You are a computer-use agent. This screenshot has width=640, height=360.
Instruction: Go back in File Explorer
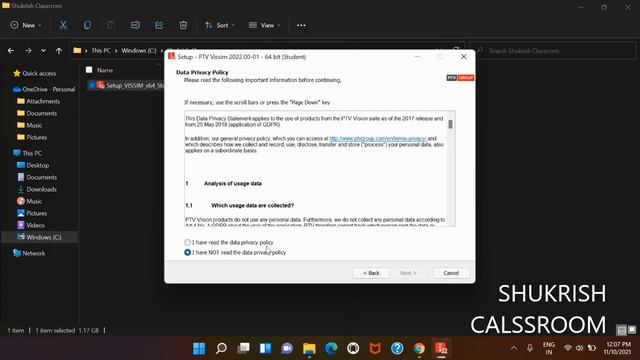tap(11, 51)
